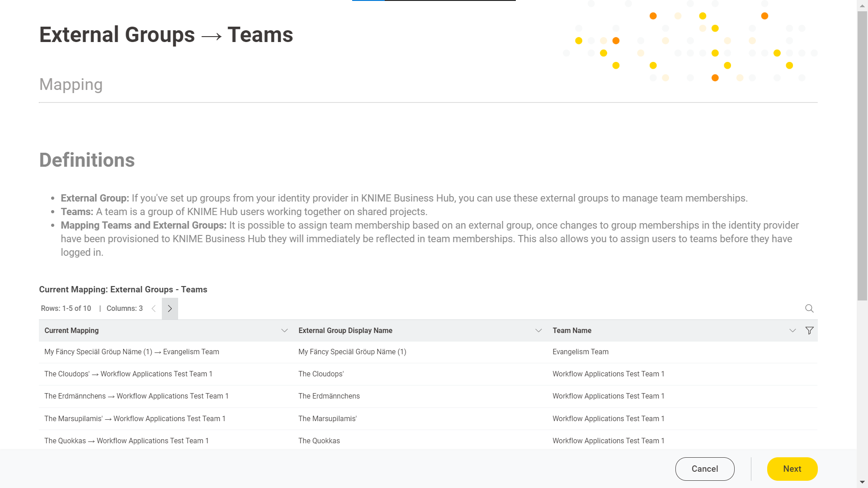Viewport: 868px width, 488px height.
Task: Open External Group Display Name column dropdown
Action: point(538,331)
